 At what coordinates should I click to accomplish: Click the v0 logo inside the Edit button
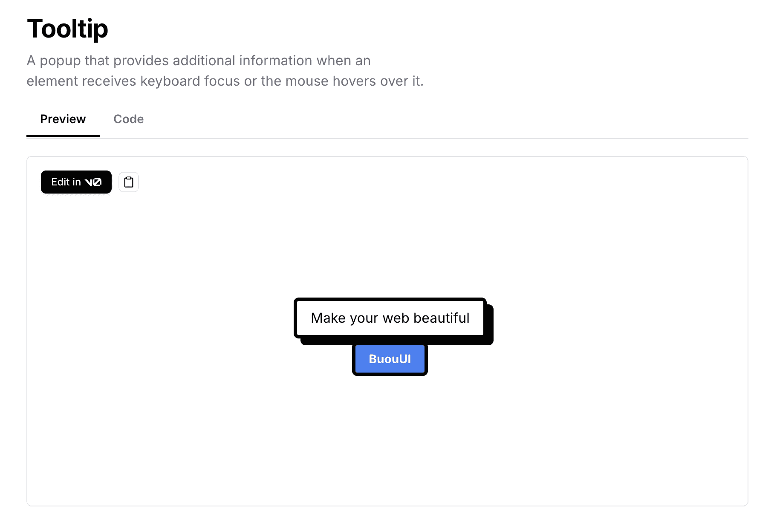93,182
